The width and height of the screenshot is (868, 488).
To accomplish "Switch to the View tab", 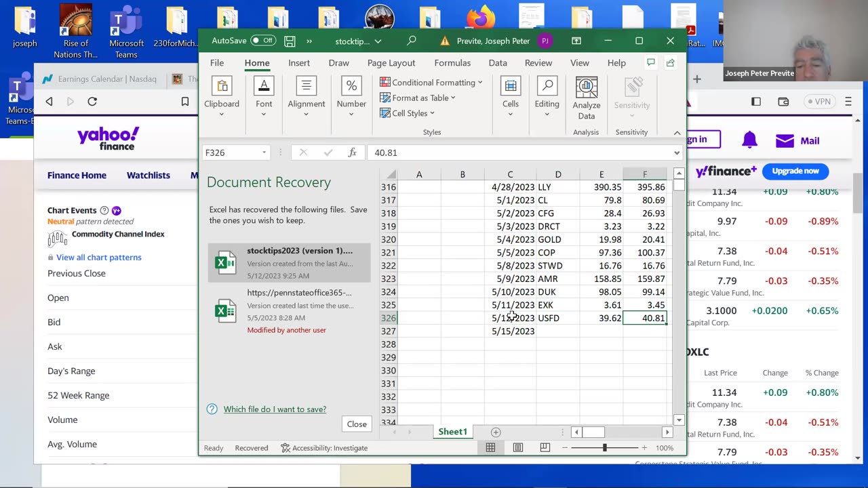I will point(580,62).
